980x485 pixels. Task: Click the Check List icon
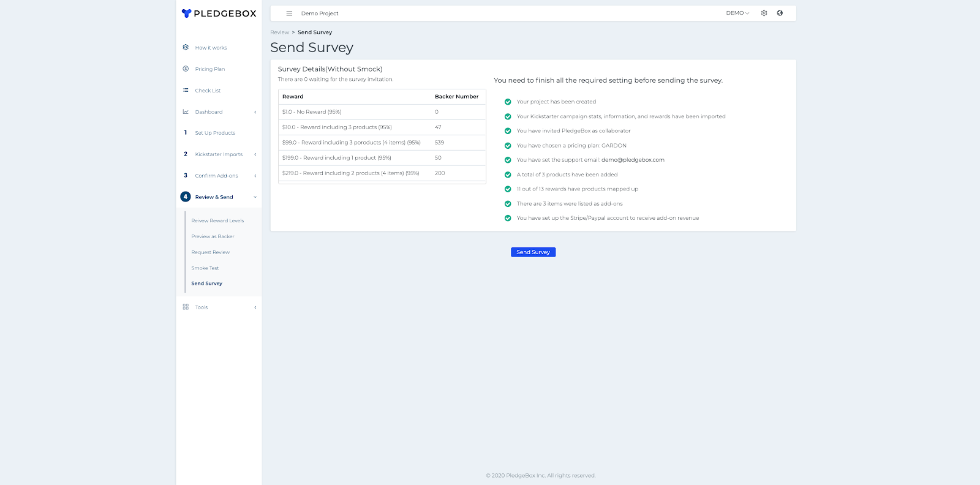[186, 90]
